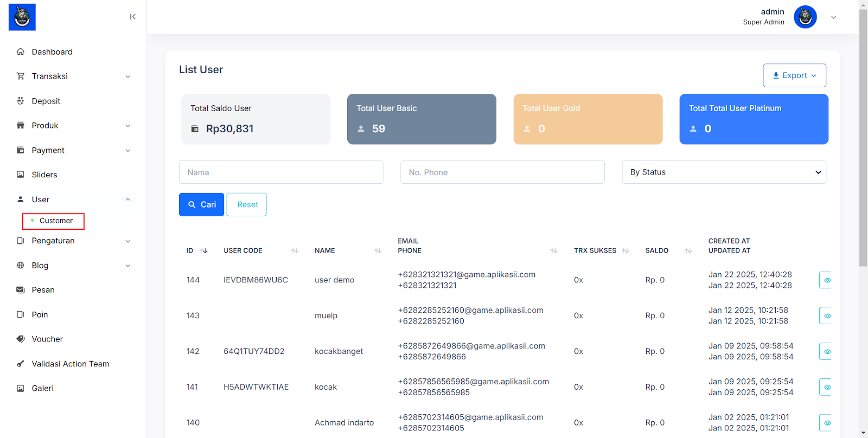The image size is (868, 438).
Task: Click the user code H5ADWTWKTIAE cell
Action: (x=256, y=387)
